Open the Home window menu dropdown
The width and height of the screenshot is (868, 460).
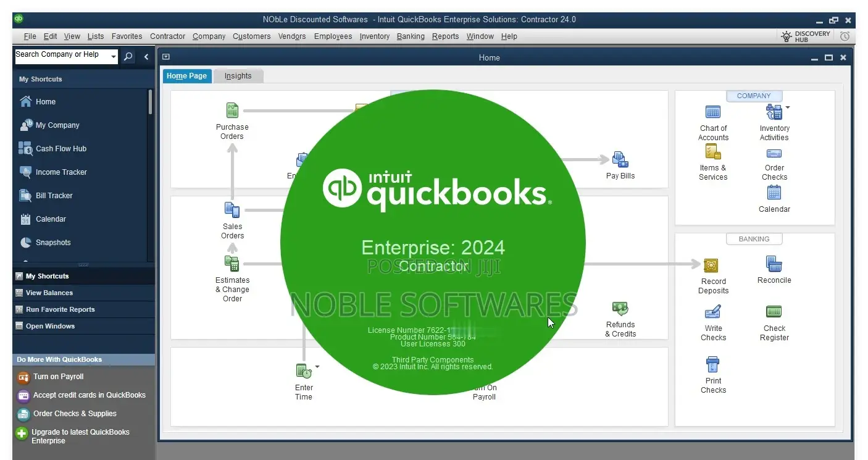coord(165,57)
